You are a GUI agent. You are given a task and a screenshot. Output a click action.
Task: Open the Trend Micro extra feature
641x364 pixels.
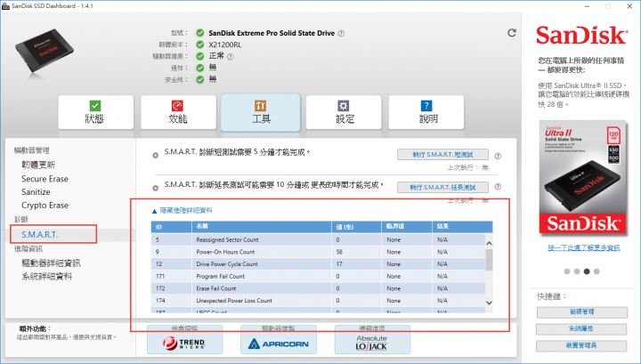pyautogui.click(x=185, y=340)
